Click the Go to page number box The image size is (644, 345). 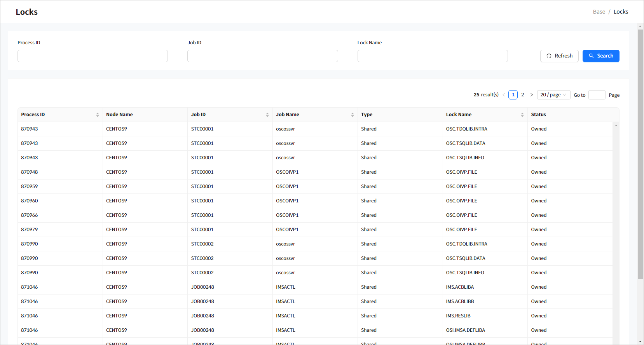[x=597, y=95]
